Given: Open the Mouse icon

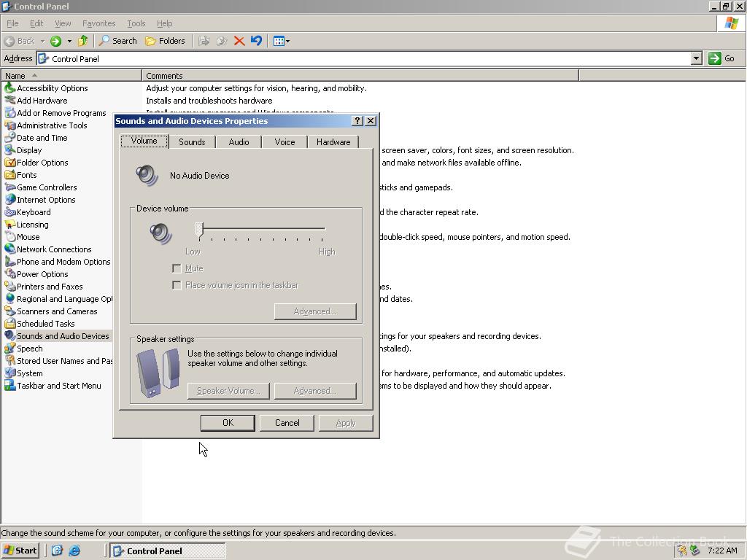Looking at the screenshot, I should pos(9,237).
